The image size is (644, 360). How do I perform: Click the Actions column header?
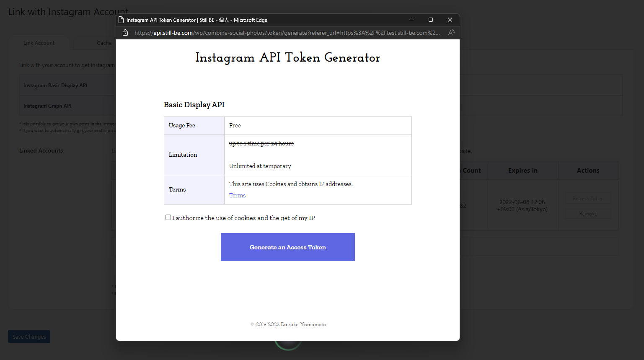tap(588, 171)
